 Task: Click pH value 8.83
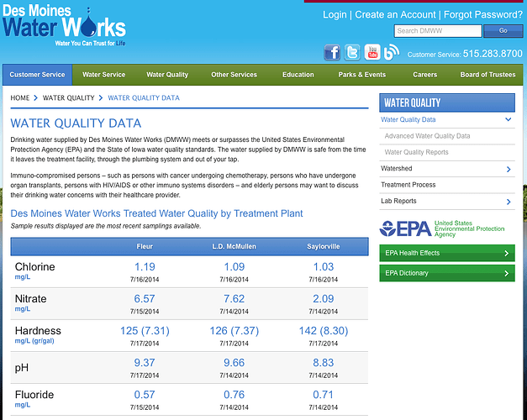tap(324, 363)
